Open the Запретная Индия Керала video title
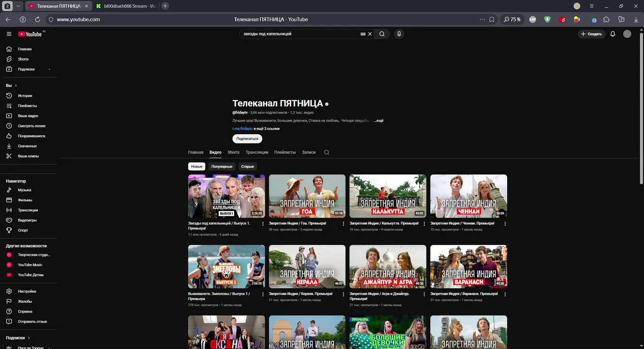The image size is (644, 349). point(300,294)
